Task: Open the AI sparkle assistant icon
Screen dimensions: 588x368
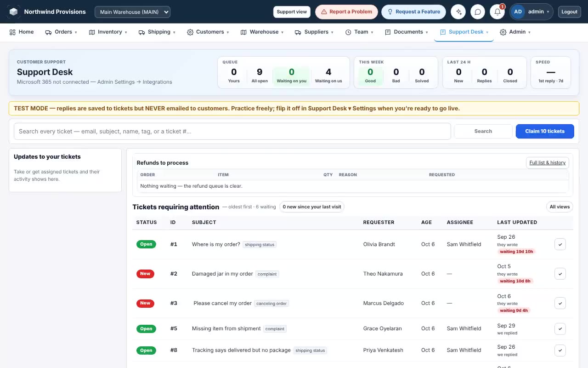Action: [458, 12]
